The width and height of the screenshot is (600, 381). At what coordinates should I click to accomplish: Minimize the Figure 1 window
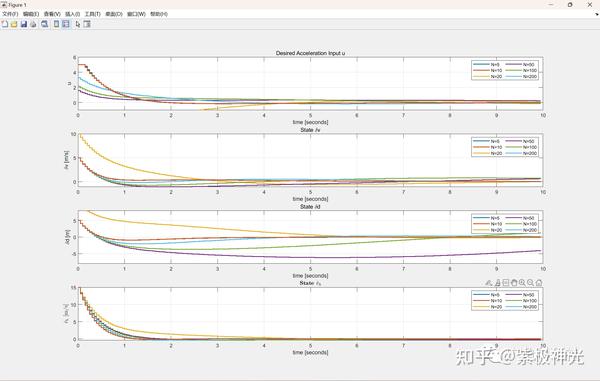click(x=551, y=5)
